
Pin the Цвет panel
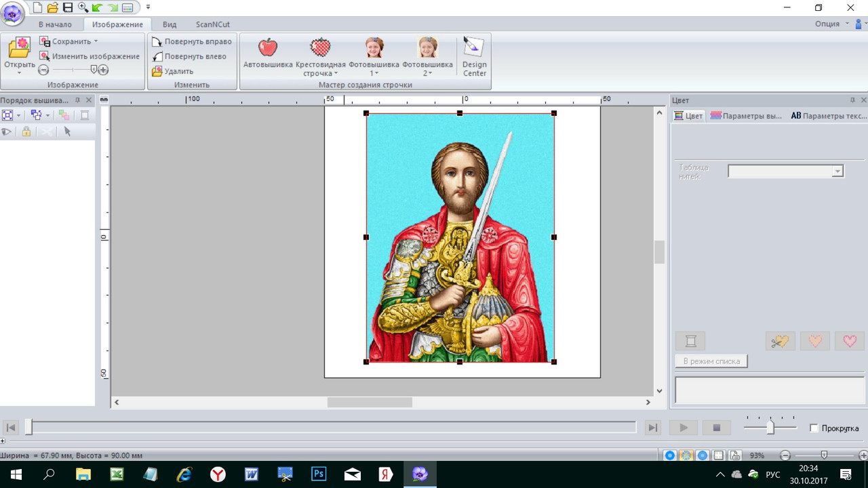(x=852, y=100)
